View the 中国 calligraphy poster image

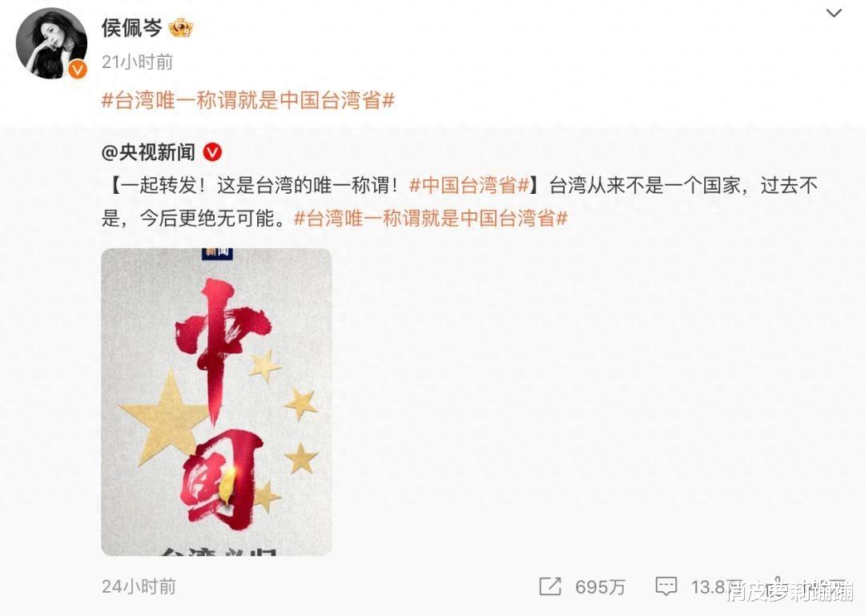216,402
